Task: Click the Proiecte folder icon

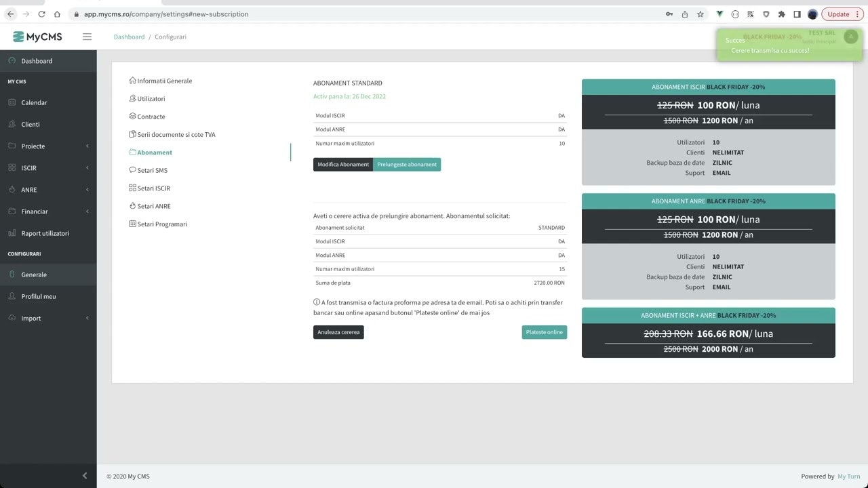Action: 12,146
